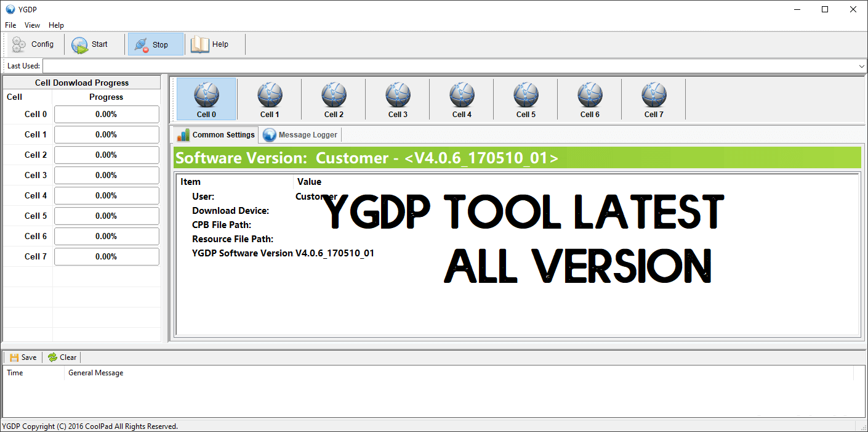The width and height of the screenshot is (868, 432).
Task: Select the Cell 1 globe icon
Action: coord(270,99)
